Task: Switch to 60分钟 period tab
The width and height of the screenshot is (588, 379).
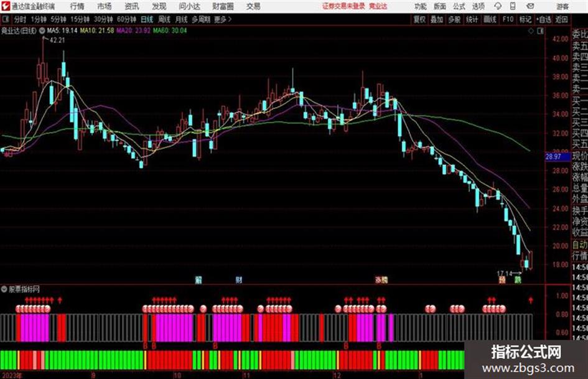Action: [126, 19]
